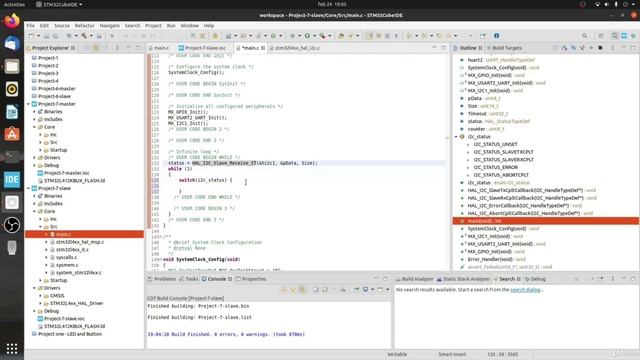Image resolution: width=640 pixels, height=360 pixels.
Task: Open the Static Stack Analyzer tab
Action: tap(463, 279)
